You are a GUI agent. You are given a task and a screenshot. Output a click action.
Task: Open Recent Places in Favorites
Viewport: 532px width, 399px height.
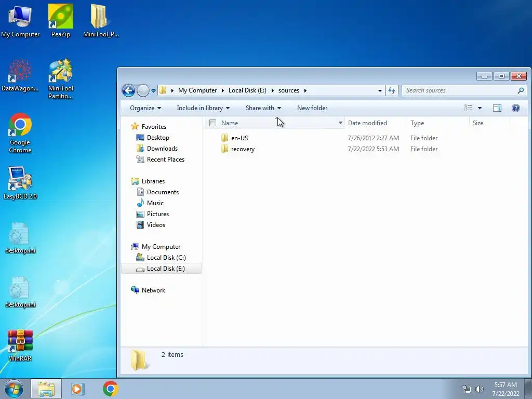[x=166, y=159]
